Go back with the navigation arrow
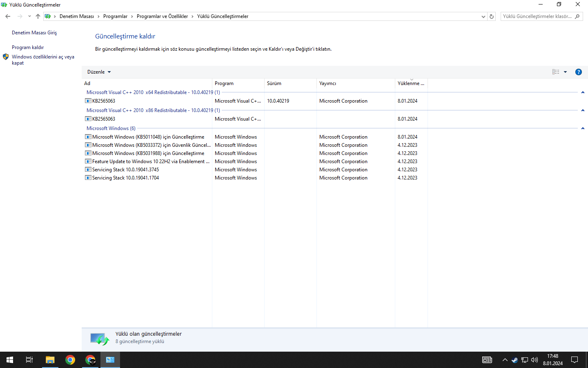This screenshot has height=368, width=588. (8, 16)
